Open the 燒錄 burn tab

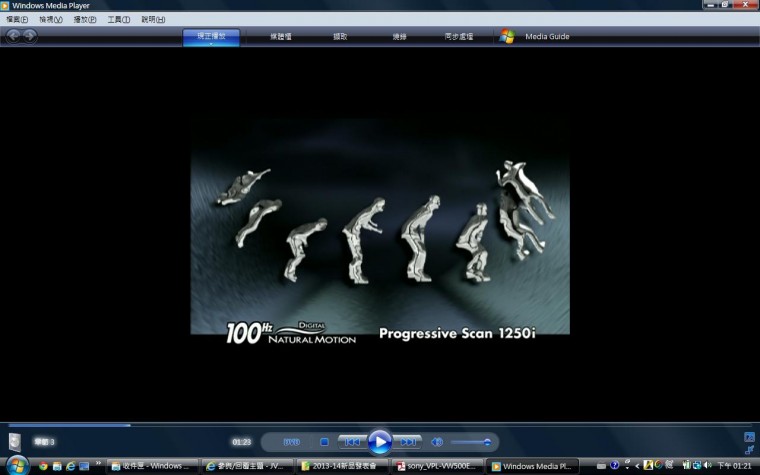(x=400, y=36)
